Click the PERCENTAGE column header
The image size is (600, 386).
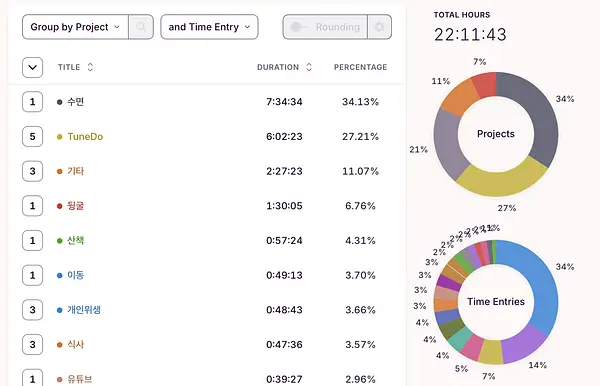(x=360, y=67)
